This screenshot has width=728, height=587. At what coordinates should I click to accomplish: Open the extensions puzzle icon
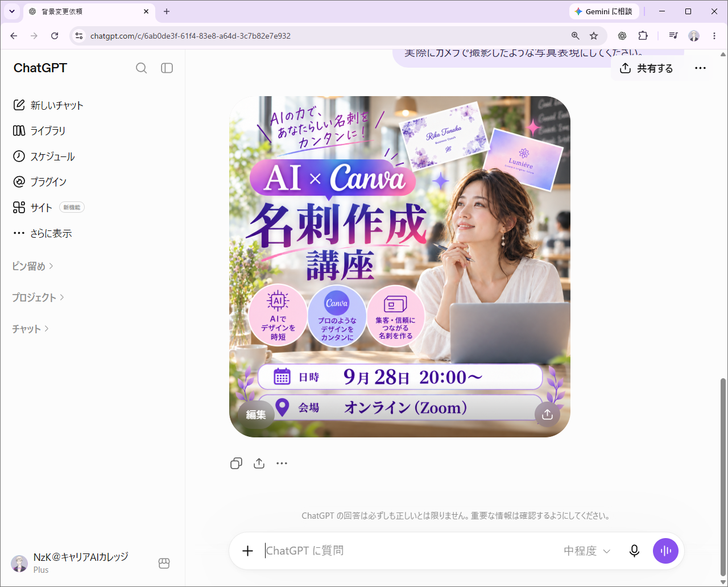click(643, 36)
